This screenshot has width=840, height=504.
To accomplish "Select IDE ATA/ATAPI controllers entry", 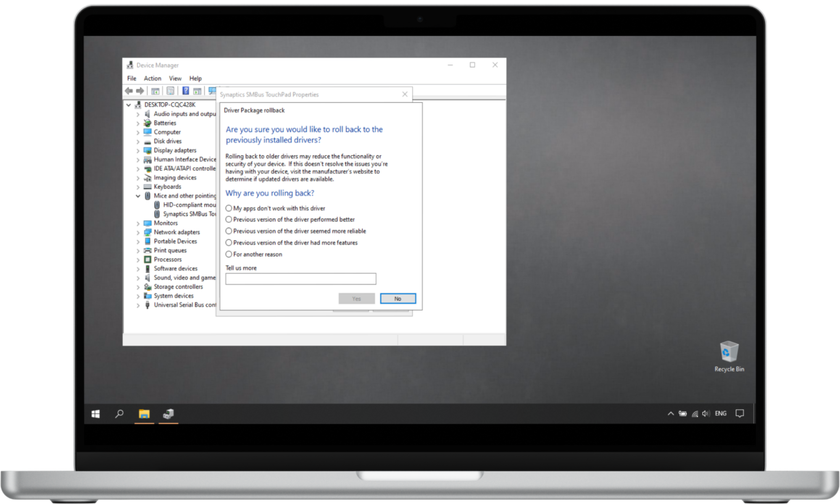I will (184, 169).
